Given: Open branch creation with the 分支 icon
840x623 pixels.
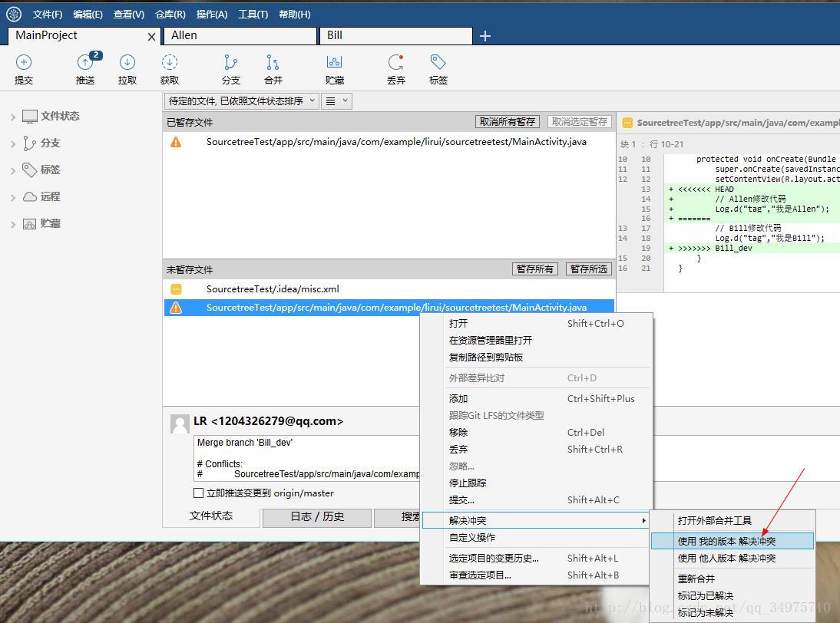Looking at the screenshot, I should click(x=231, y=68).
